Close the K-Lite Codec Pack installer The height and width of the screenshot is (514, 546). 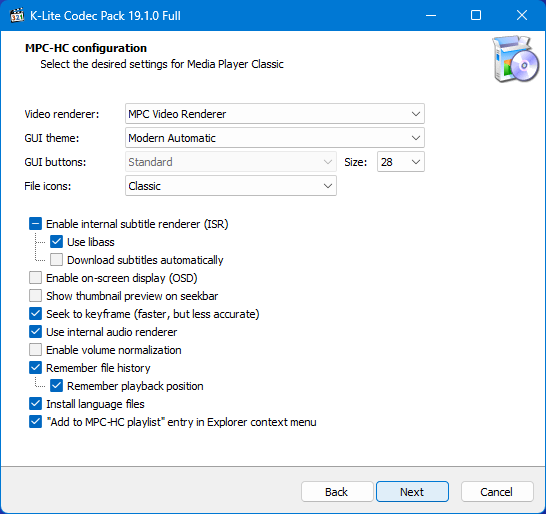click(522, 15)
